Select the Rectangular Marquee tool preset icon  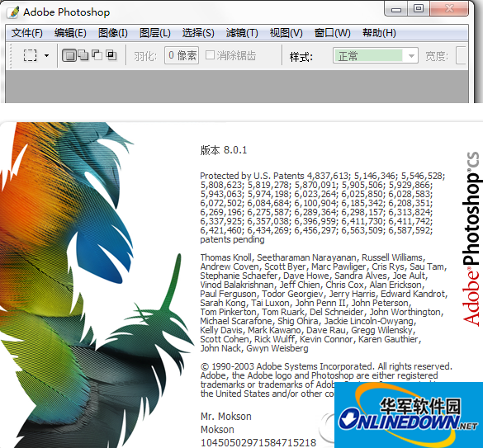[30, 56]
